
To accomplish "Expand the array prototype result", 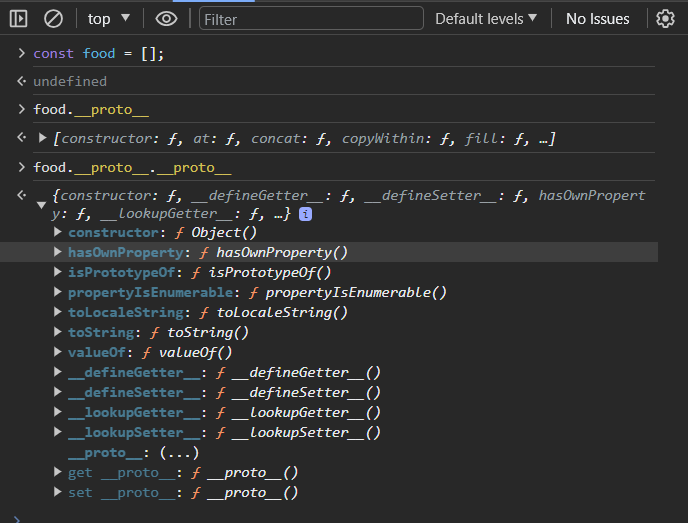I will tap(43, 137).
